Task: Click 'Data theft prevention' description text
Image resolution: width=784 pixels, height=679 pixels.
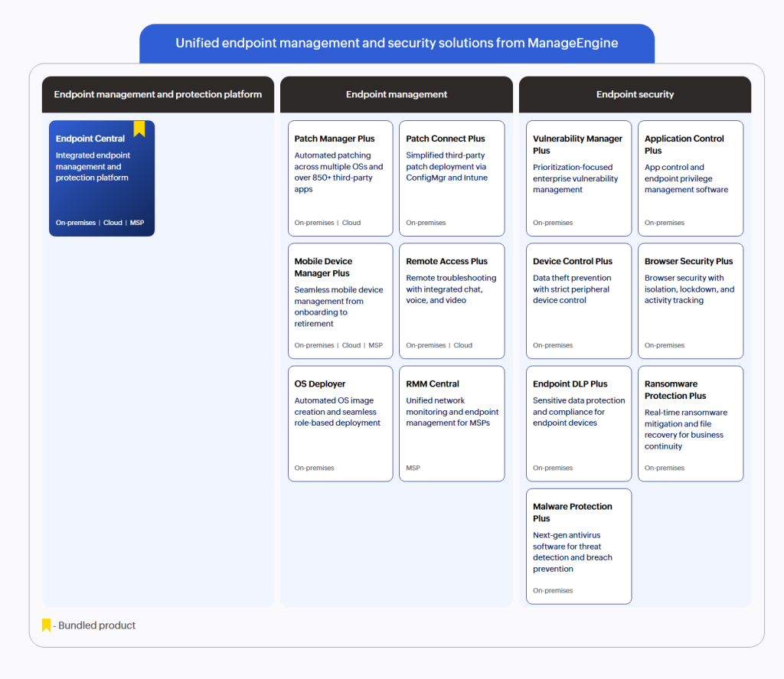Action: click(571, 289)
